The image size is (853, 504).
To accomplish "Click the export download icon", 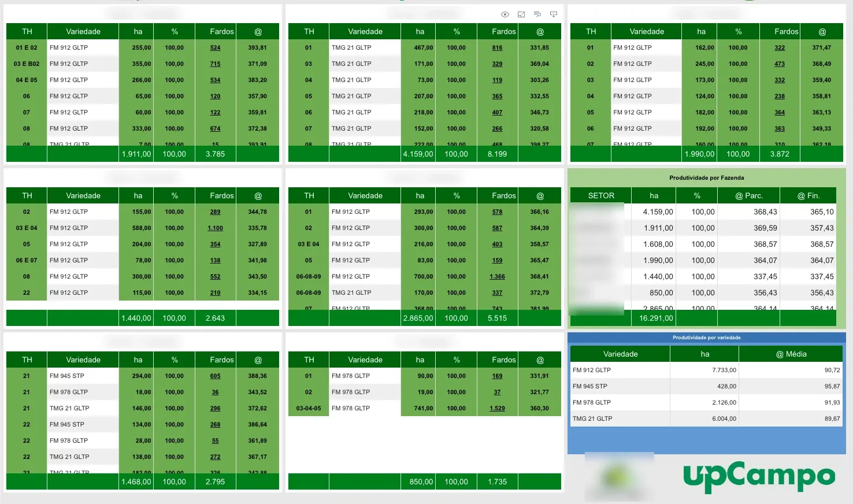I will coord(554,14).
